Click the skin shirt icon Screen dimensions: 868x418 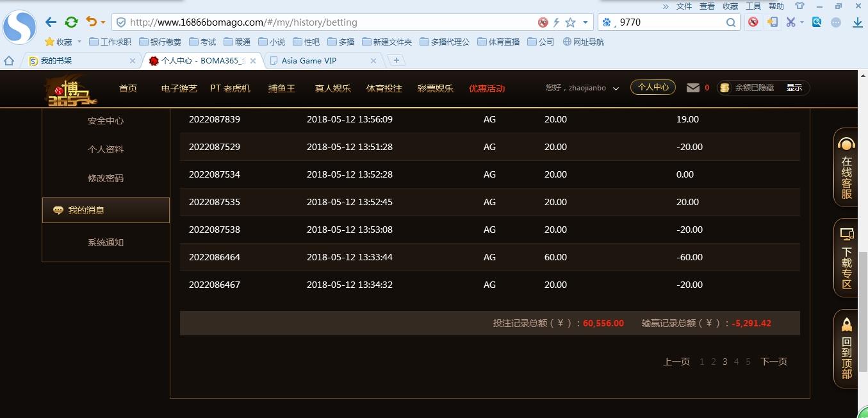click(x=799, y=6)
